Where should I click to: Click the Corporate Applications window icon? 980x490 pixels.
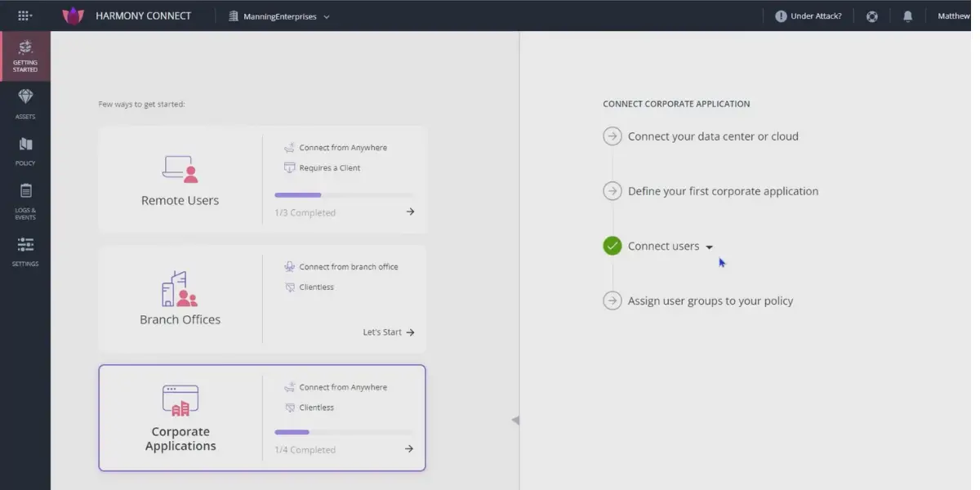[180, 401]
